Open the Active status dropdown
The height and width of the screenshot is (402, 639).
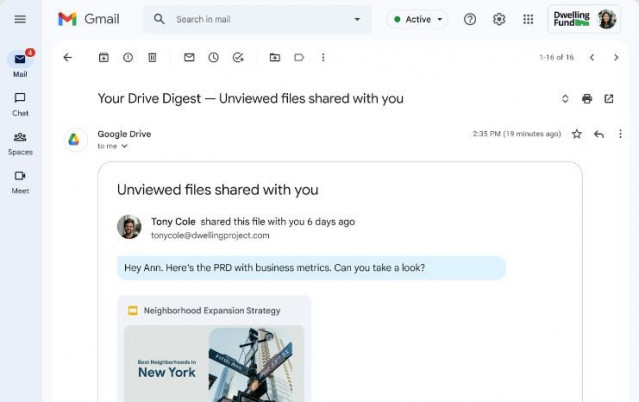coord(417,19)
